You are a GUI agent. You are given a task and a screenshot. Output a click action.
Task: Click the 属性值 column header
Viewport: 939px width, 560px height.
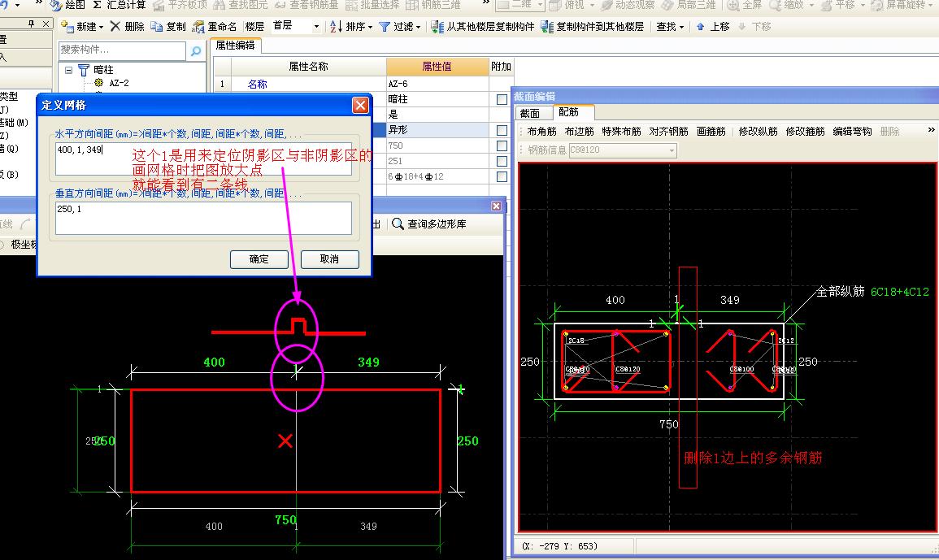click(x=437, y=67)
